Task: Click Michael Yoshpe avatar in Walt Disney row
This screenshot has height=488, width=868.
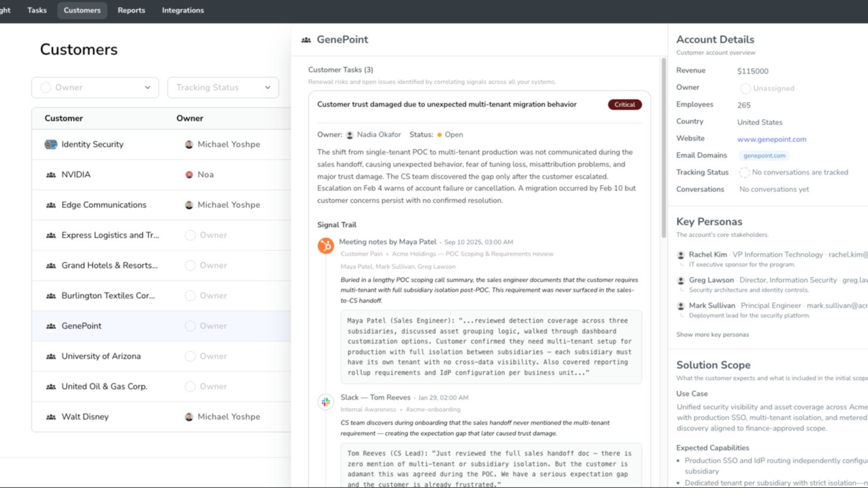Action: pos(189,417)
